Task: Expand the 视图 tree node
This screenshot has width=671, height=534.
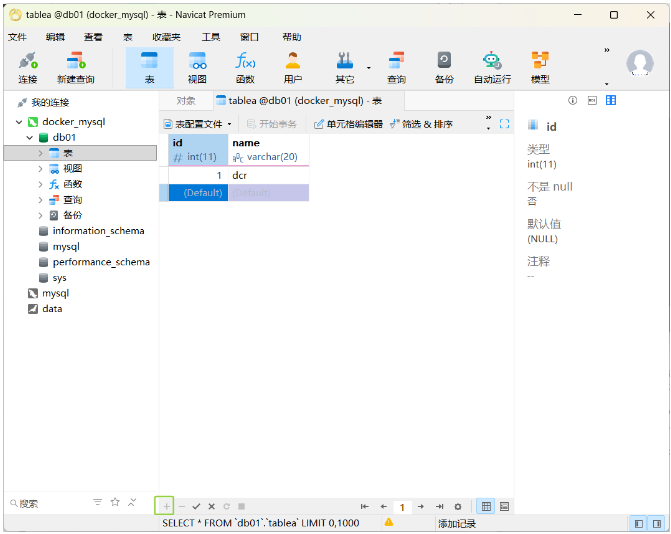Action: tap(40, 169)
